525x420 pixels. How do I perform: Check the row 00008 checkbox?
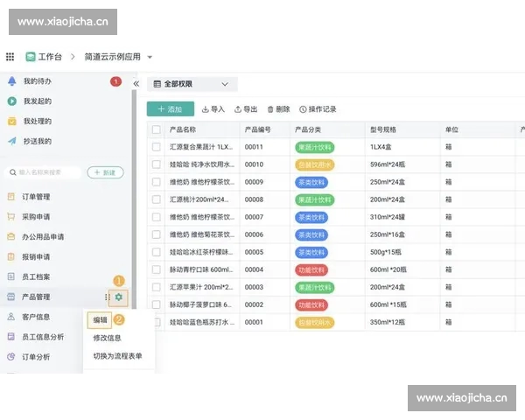coord(157,199)
